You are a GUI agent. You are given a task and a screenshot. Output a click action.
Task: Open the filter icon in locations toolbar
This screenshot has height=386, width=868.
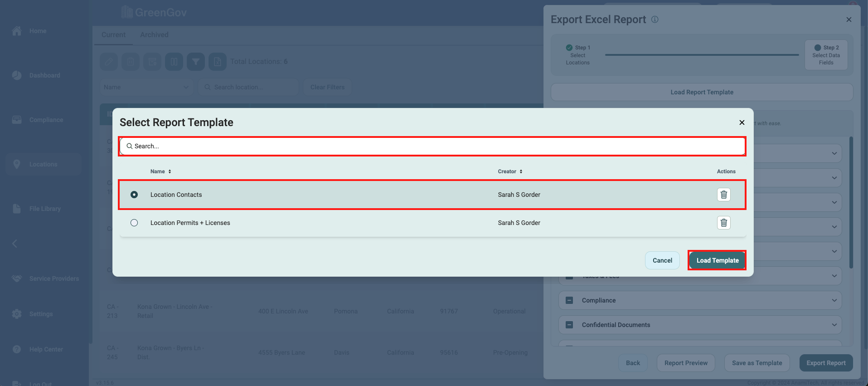[196, 62]
